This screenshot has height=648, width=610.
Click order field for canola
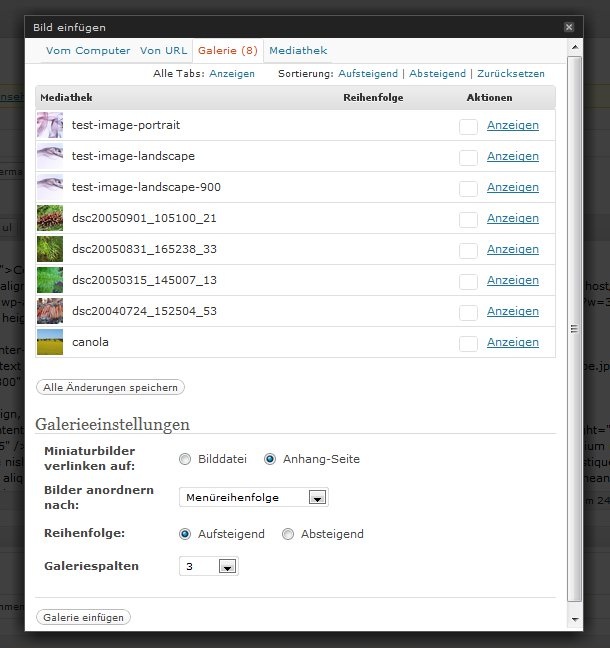click(468, 343)
